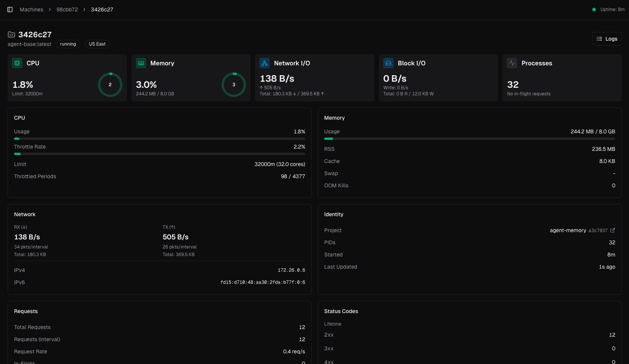The width and height of the screenshot is (629, 364).
Task: Click the US East region chip
Action: pos(97,44)
